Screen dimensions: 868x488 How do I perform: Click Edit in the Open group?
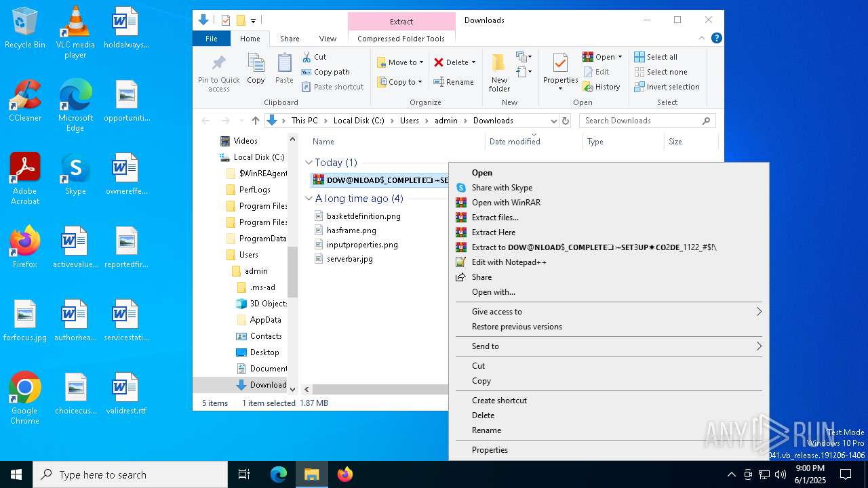pos(596,72)
